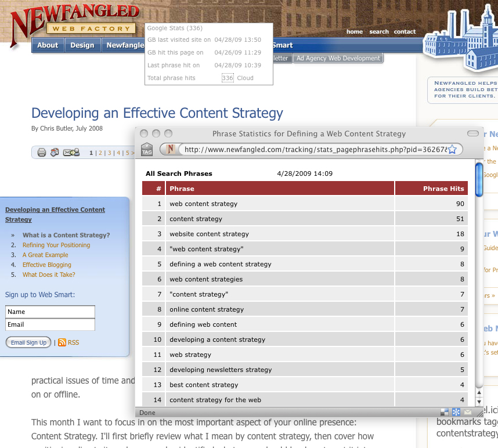The height and width of the screenshot is (448, 498).
Task: Select the "web strategy" phrase
Action: [190, 355]
